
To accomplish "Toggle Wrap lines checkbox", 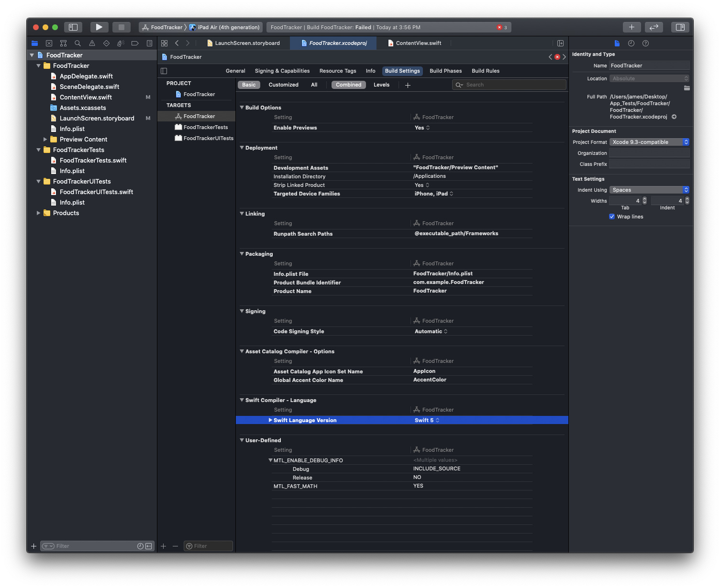I will coord(612,217).
